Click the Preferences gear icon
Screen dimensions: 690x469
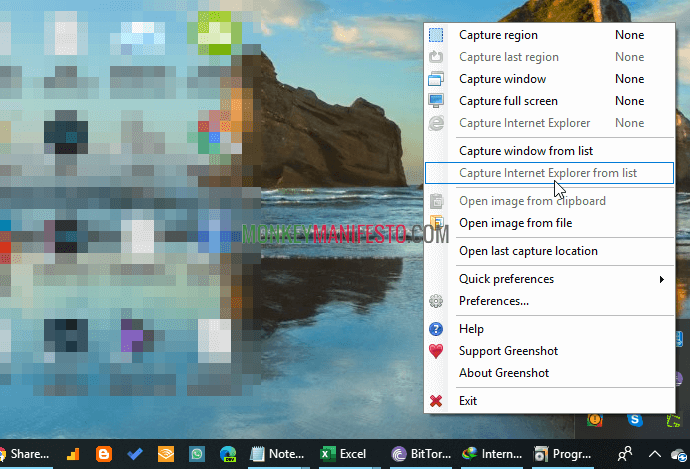436,301
